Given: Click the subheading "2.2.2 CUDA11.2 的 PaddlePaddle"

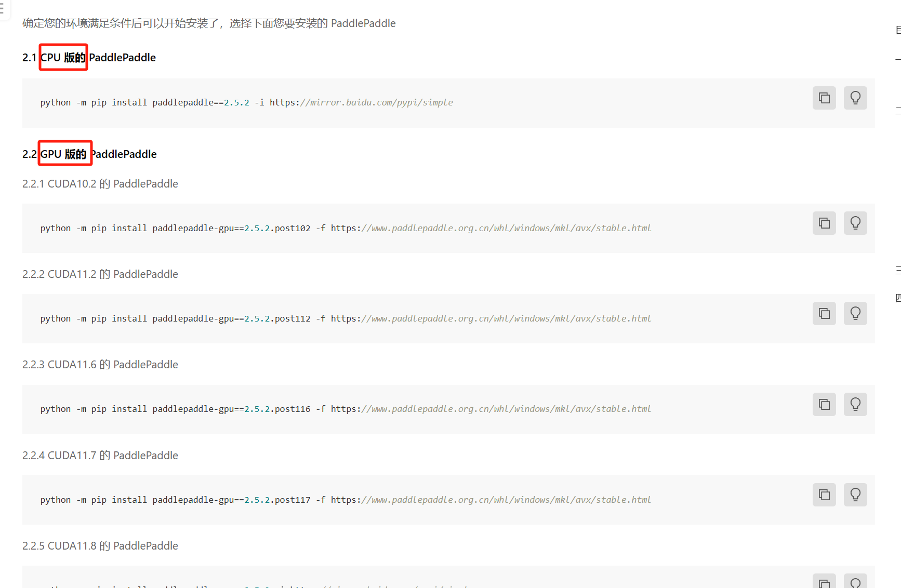Looking at the screenshot, I should pyautogui.click(x=100, y=274).
